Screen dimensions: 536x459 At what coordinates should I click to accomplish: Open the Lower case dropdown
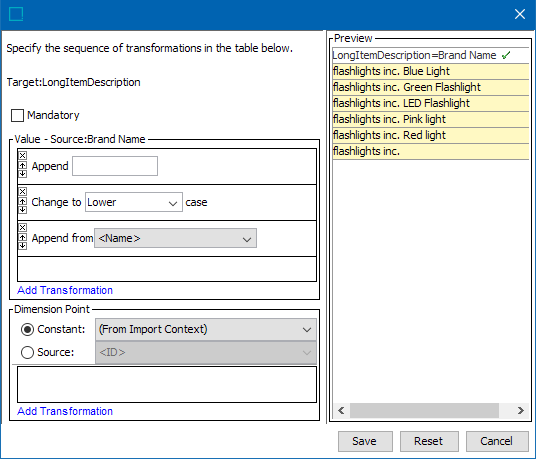pos(134,202)
